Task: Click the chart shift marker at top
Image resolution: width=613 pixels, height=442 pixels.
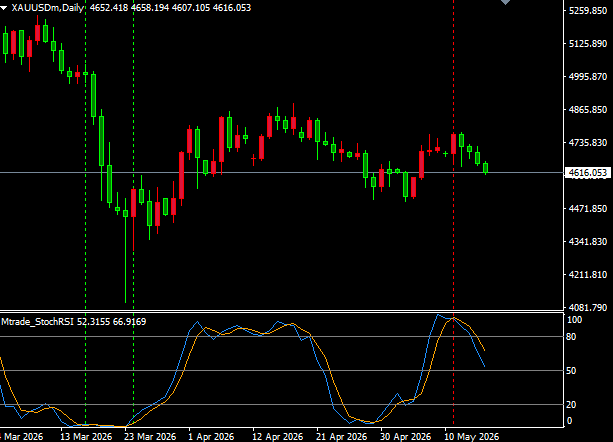Action: point(505,2)
